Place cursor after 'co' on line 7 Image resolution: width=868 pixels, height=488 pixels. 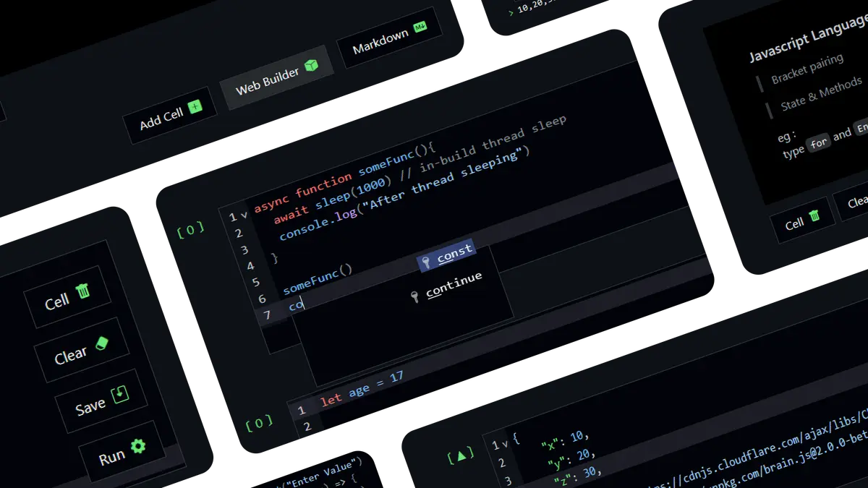(305, 304)
